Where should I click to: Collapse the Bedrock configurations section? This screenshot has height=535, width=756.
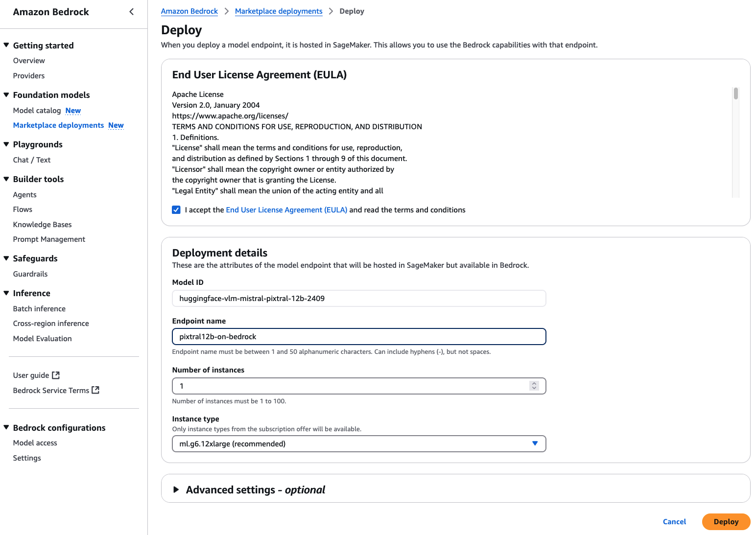click(6, 427)
